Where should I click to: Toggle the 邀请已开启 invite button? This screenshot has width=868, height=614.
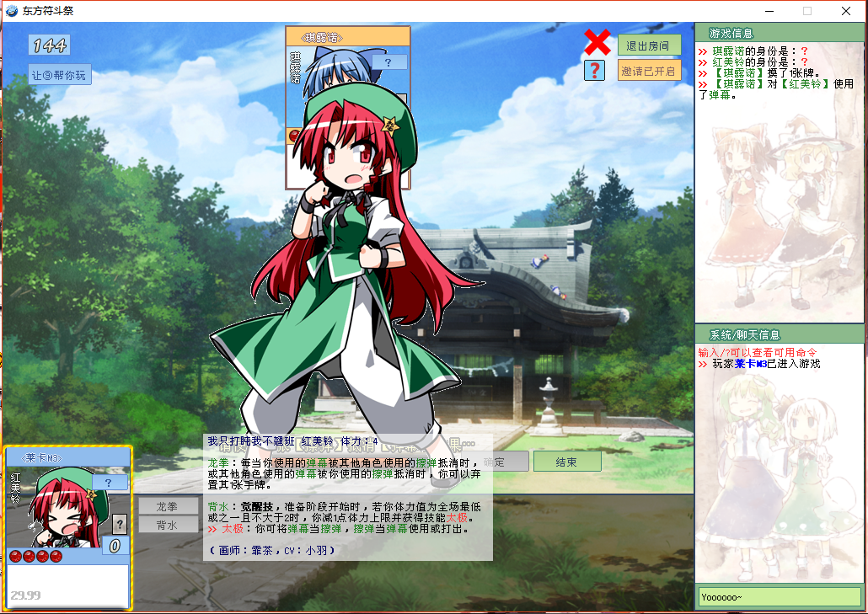[649, 71]
